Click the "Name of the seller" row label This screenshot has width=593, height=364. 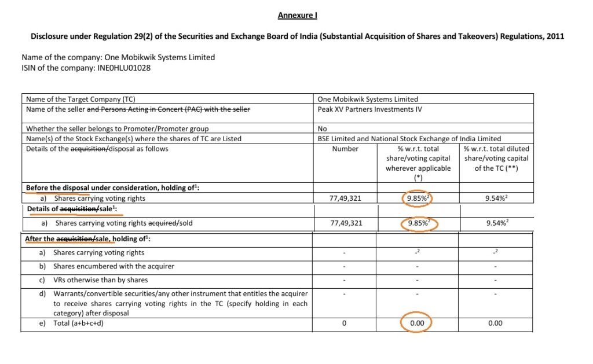coord(138,109)
